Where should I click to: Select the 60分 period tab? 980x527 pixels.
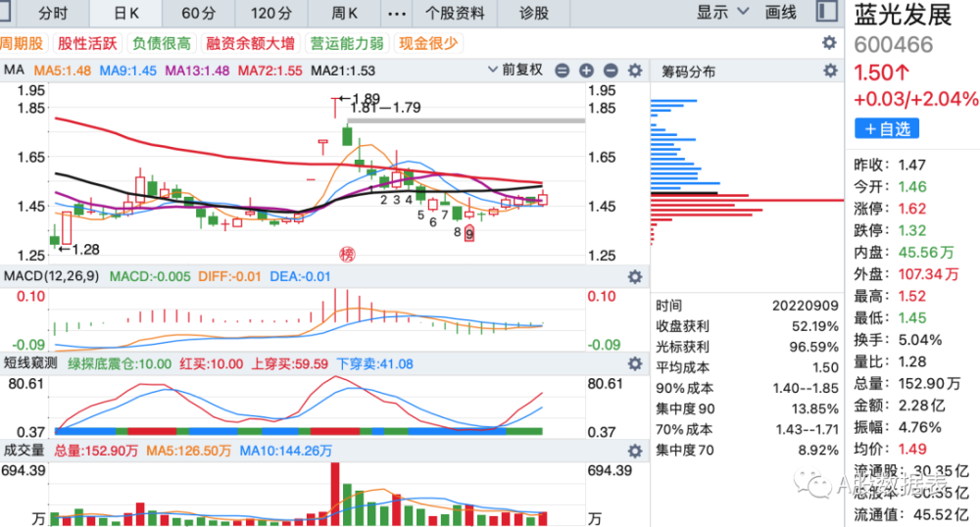pyautogui.click(x=199, y=13)
